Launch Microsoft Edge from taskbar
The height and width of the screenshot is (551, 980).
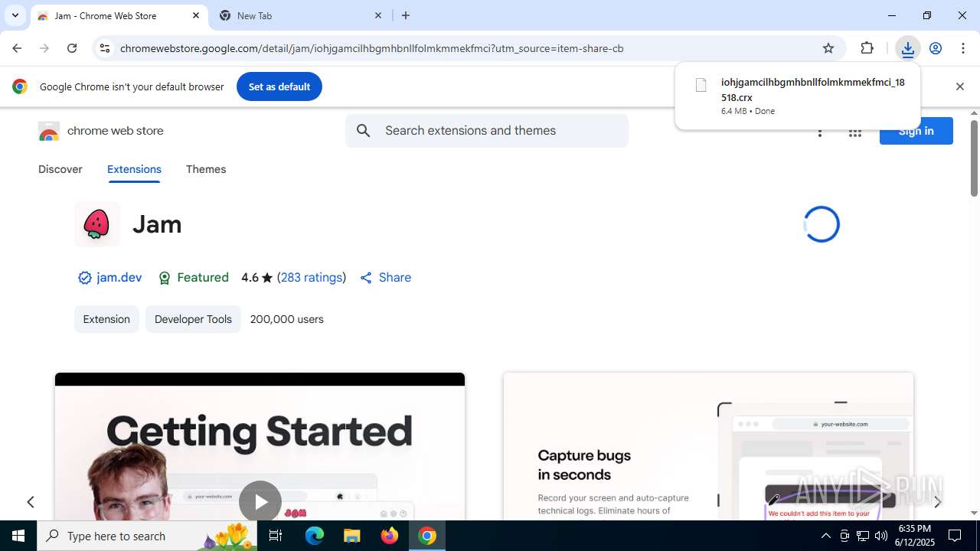pyautogui.click(x=315, y=536)
